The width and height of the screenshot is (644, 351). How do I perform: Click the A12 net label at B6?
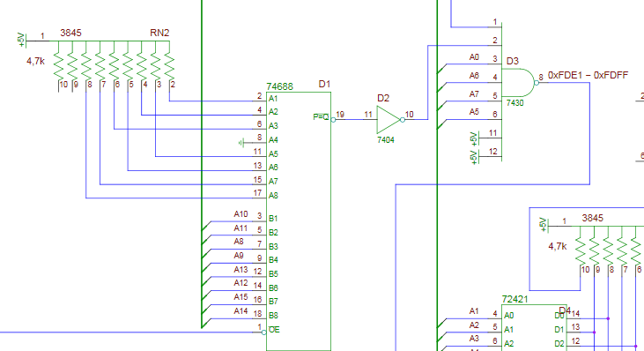click(241, 283)
